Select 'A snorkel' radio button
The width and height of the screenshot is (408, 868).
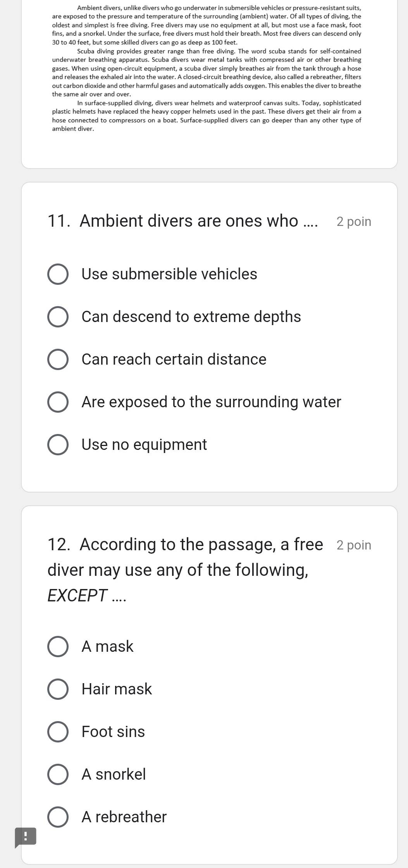[x=58, y=775]
